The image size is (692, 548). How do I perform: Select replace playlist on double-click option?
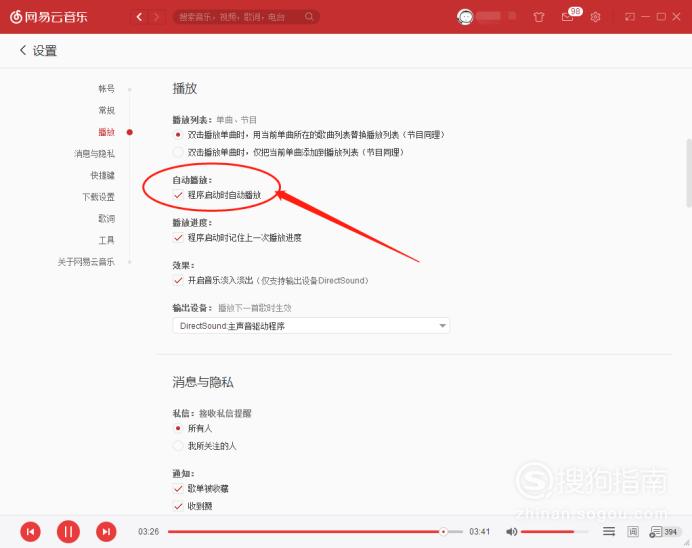pos(178,135)
